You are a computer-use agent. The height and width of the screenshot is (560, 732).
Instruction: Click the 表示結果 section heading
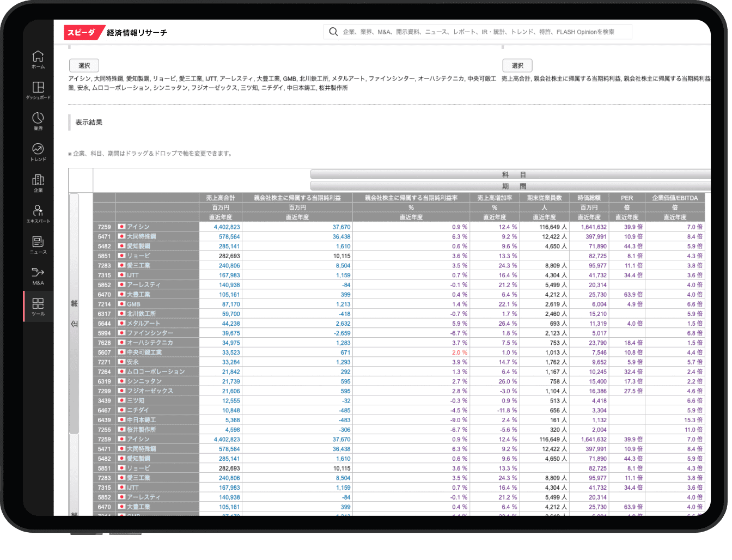point(89,123)
